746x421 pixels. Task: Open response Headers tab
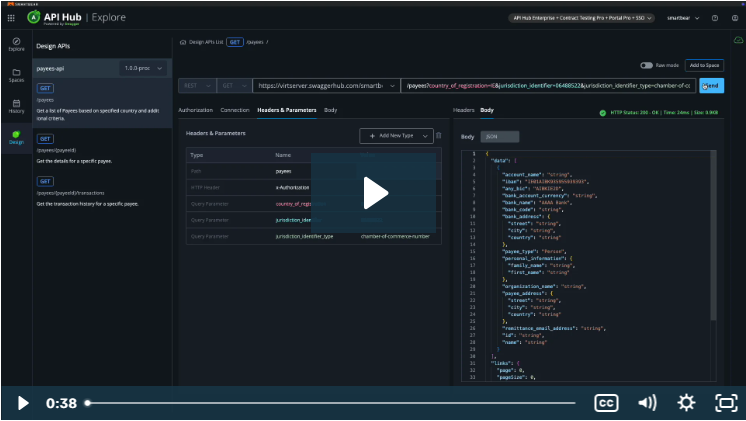tap(463, 110)
